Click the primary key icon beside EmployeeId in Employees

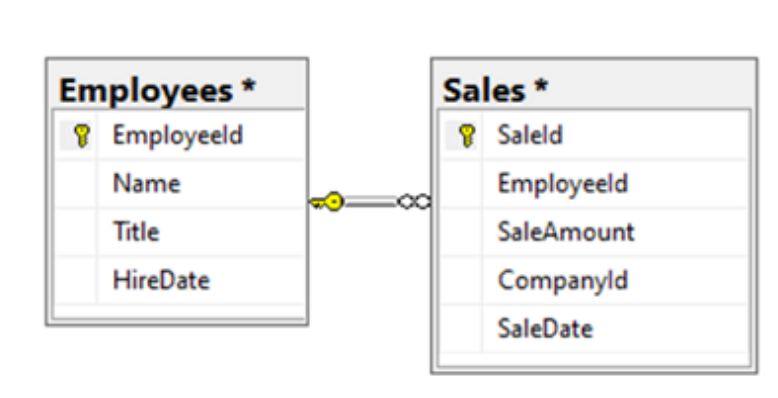tap(82, 135)
